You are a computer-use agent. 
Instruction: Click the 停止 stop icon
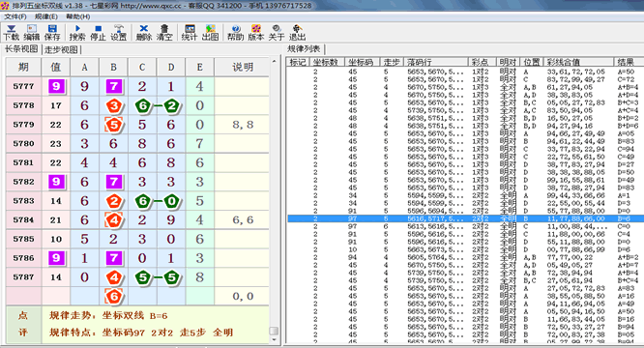98,33
